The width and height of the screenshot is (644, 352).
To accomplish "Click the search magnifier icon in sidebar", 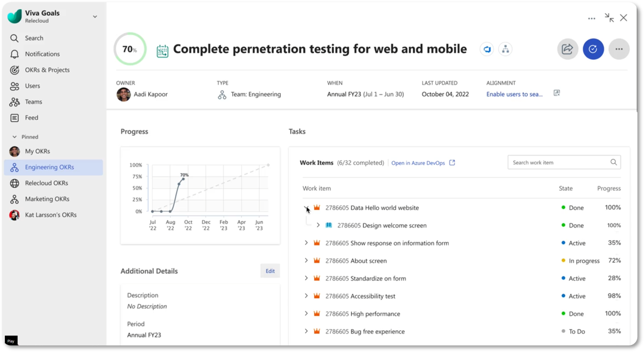I will [x=14, y=38].
